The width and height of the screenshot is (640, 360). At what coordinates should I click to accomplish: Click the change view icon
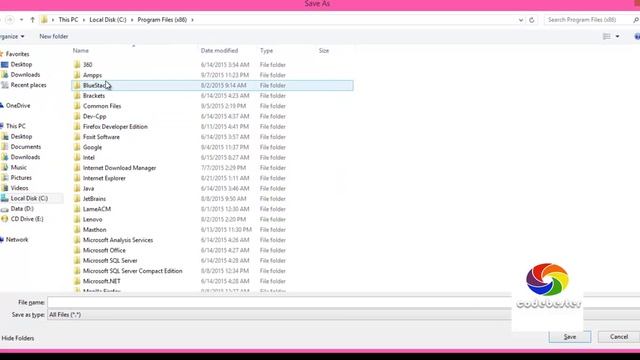pos(607,36)
